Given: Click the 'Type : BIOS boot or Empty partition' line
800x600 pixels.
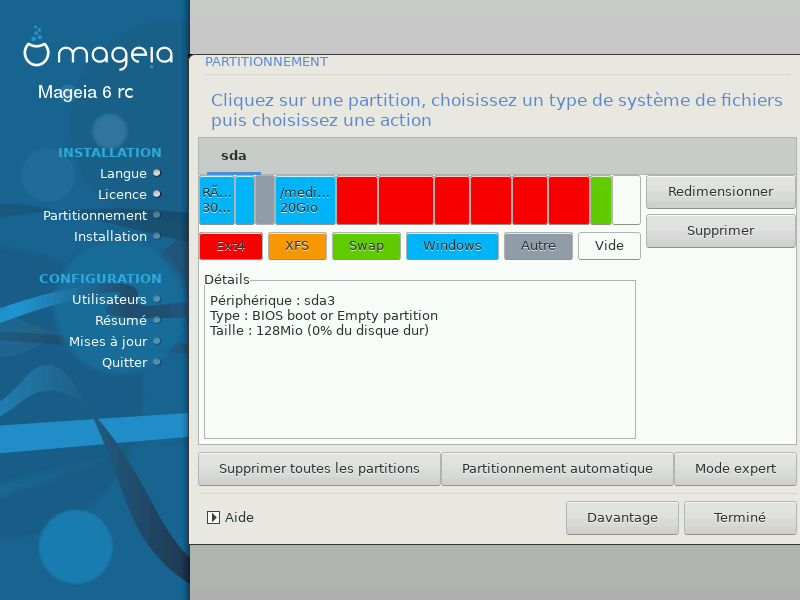Looking at the screenshot, I should [324, 315].
